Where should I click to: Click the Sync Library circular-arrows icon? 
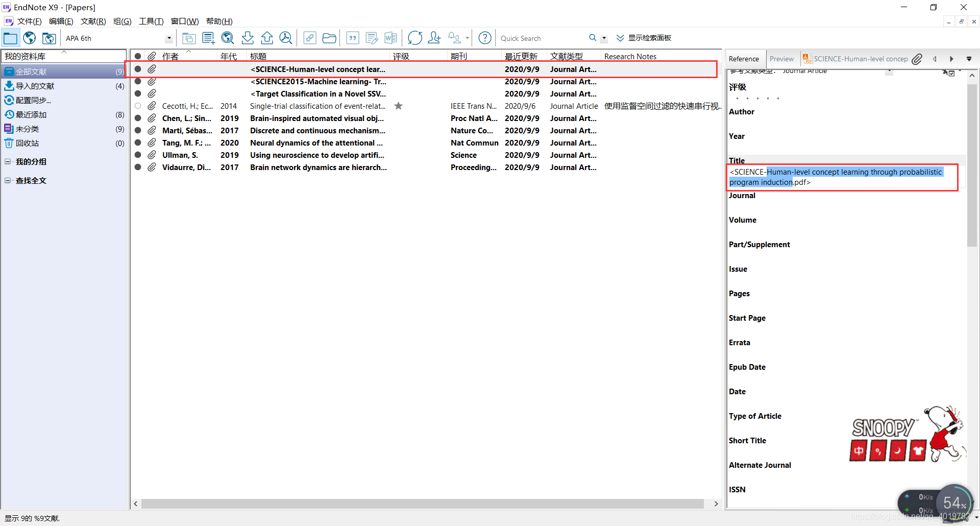(x=415, y=38)
